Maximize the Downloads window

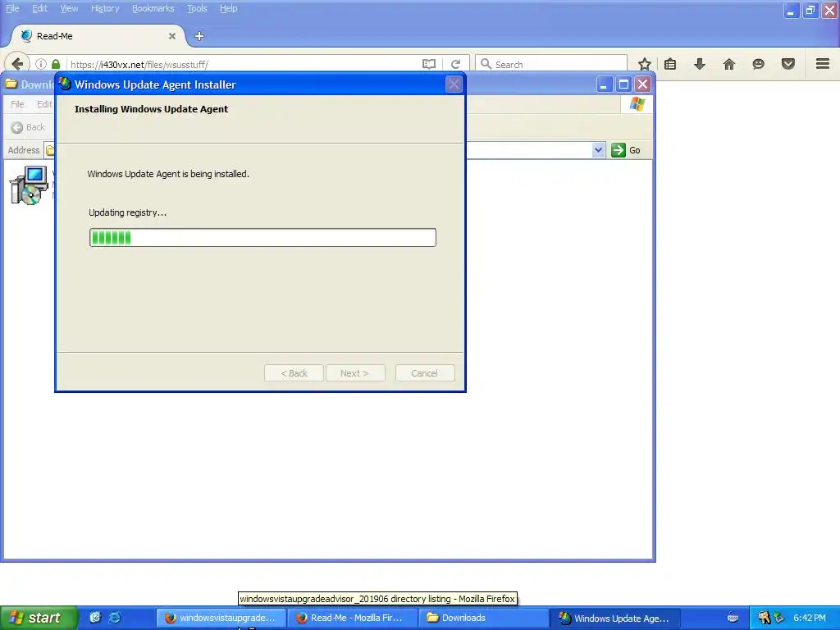(x=623, y=84)
